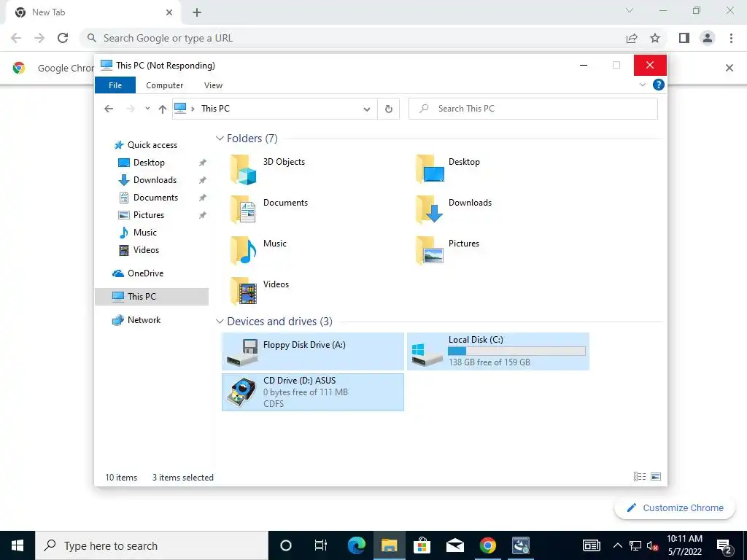This screenshot has height=560, width=747.
Task: Select Desktop in Quick access
Action: 149,163
